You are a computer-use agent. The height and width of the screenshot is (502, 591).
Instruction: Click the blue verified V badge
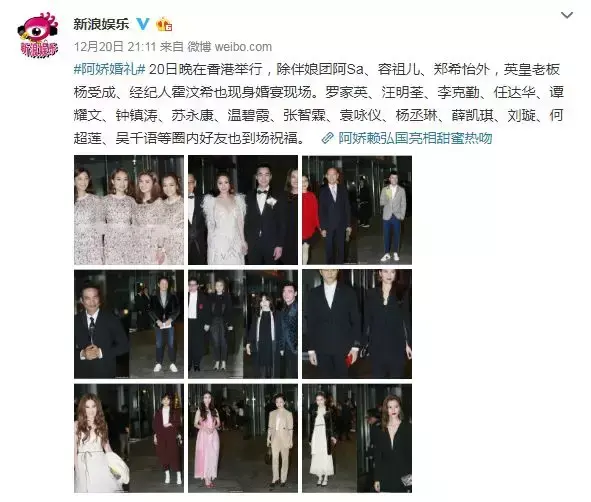[x=143, y=24]
